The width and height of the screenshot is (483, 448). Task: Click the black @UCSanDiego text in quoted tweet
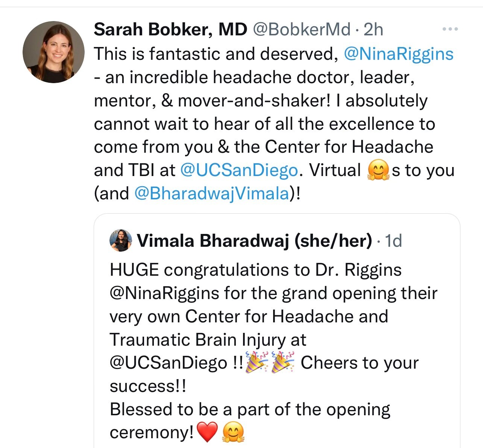[169, 363]
